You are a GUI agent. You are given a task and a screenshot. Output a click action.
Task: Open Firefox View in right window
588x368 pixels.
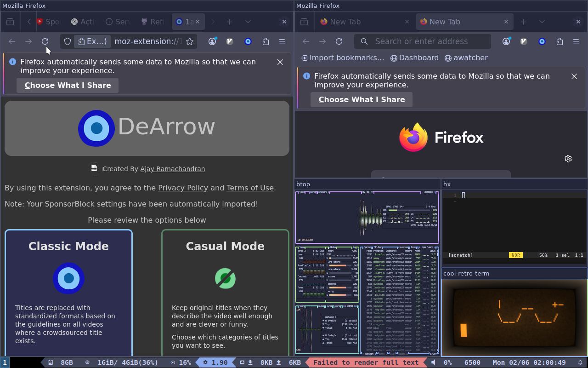(304, 22)
